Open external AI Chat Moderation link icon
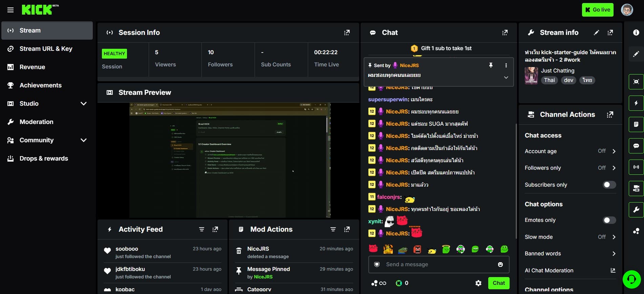 click(613, 270)
